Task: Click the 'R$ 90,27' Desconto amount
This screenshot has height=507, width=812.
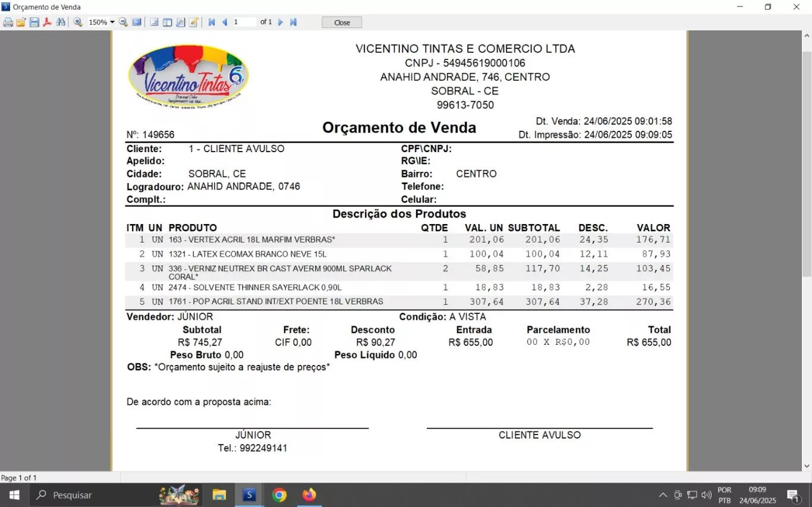Action: click(x=376, y=342)
